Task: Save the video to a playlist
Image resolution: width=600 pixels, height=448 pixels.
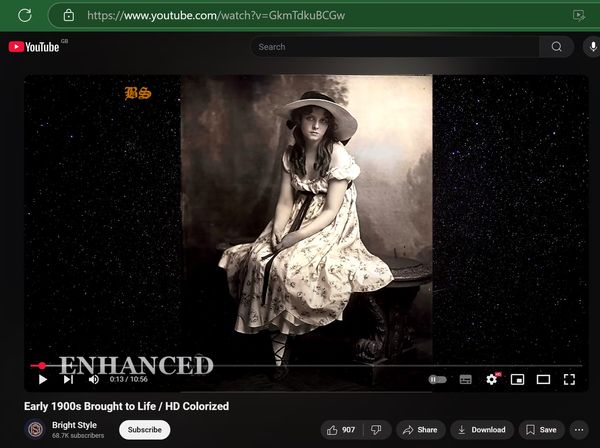Action: pos(541,430)
